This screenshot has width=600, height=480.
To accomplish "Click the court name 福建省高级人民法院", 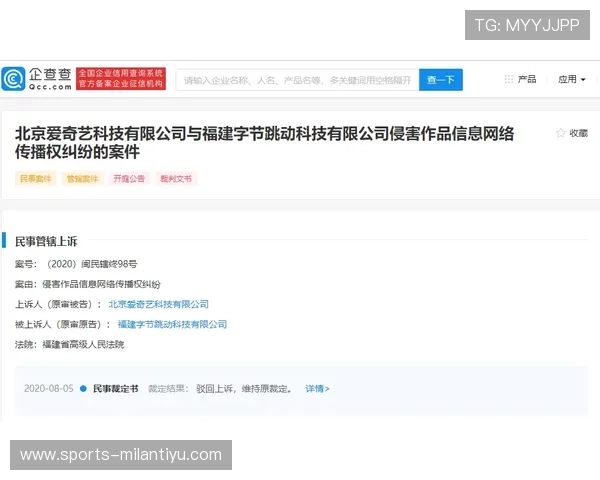I will tap(83, 344).
